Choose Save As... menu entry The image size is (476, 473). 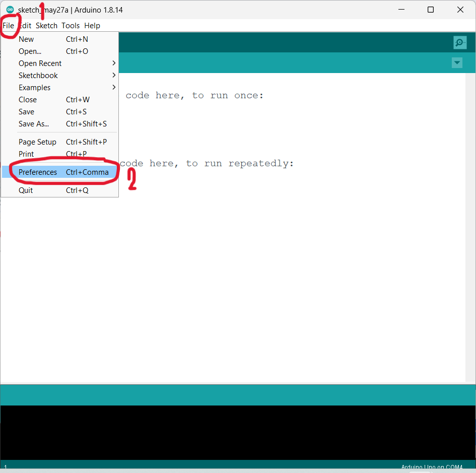point(59,124)
